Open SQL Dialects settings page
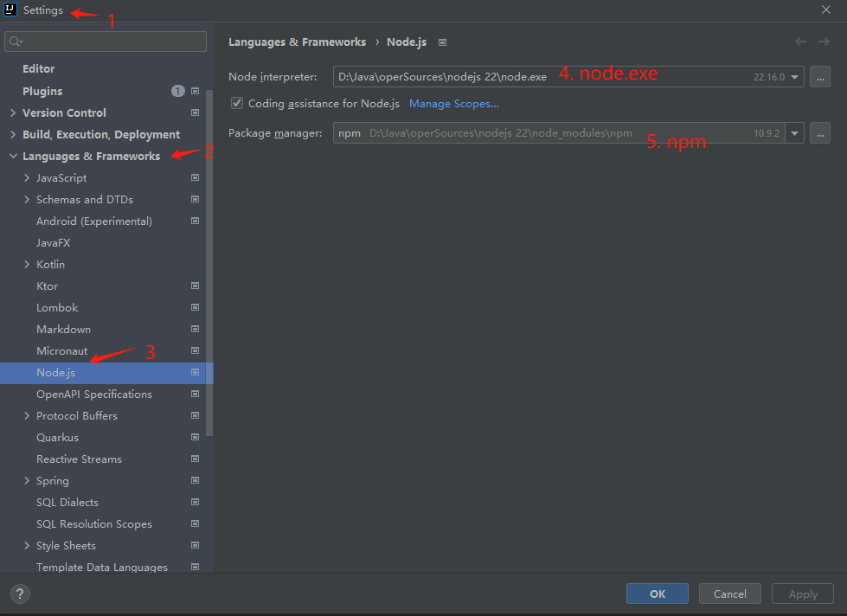 pyautogui.click(x=67, y=502)
